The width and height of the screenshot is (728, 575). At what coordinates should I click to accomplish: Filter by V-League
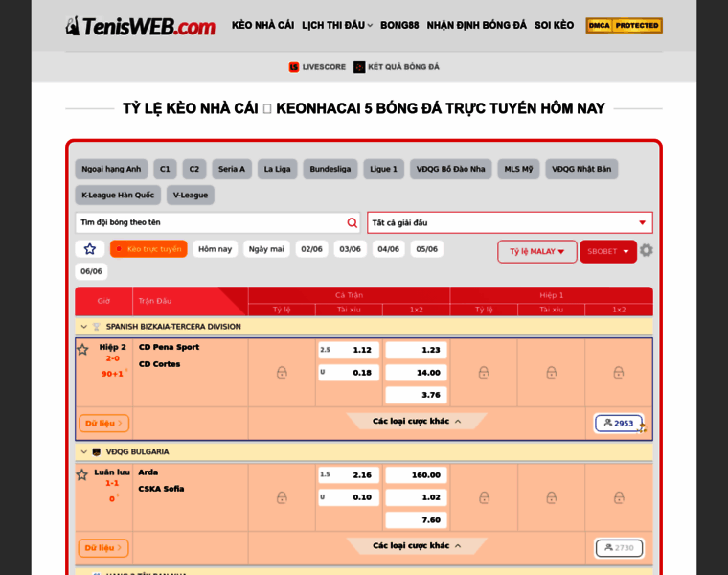click(191, 195)
